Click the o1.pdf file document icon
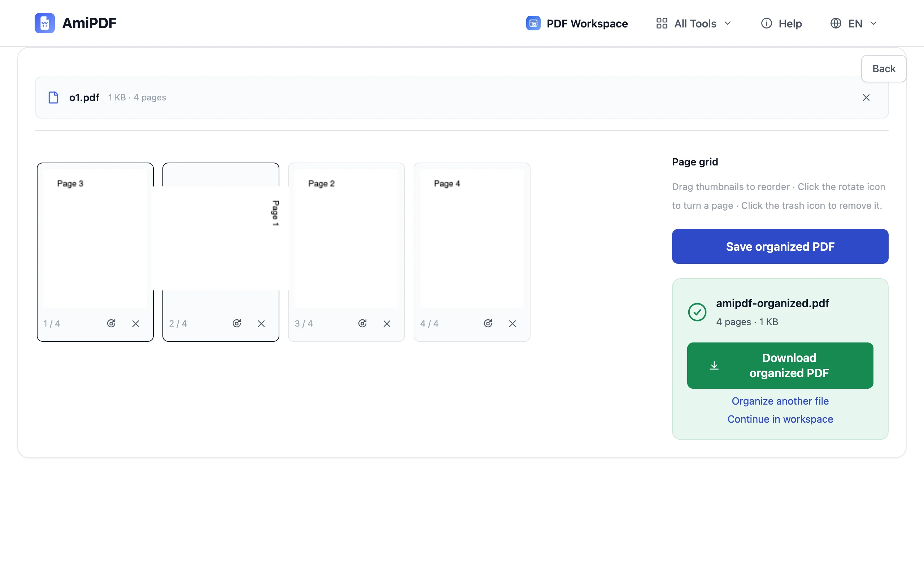Screen dimensions: 924x578 (53, 98)
